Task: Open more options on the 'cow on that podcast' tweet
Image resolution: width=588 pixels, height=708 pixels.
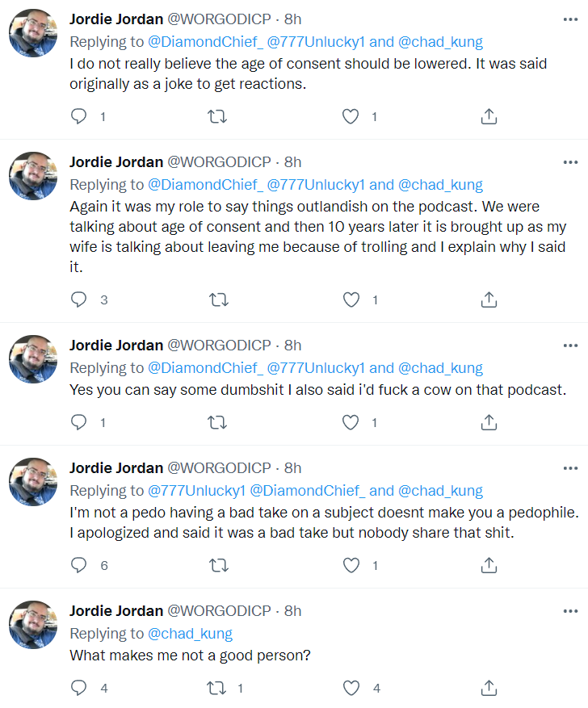Action: click(x=570, y=346)
